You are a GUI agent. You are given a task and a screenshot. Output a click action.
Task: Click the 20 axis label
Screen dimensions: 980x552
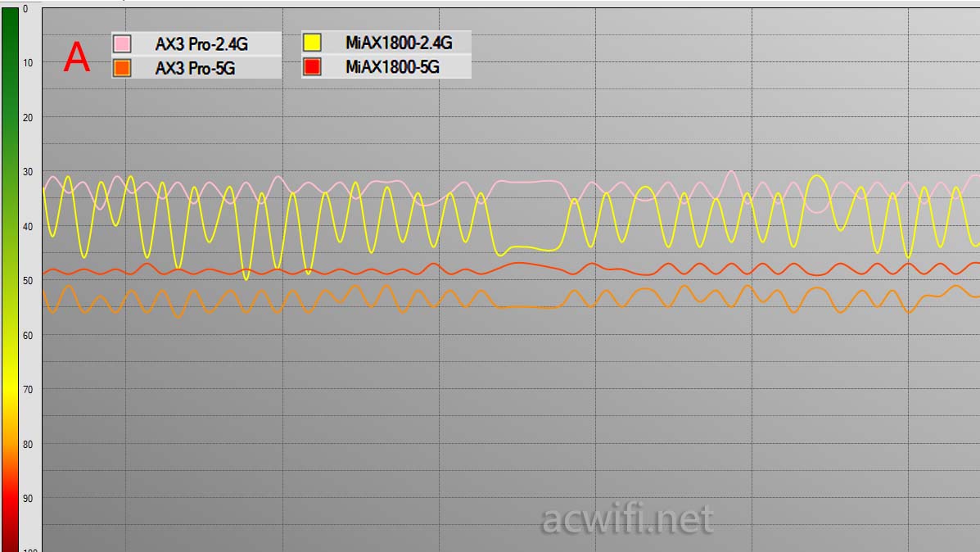[28, 118]
